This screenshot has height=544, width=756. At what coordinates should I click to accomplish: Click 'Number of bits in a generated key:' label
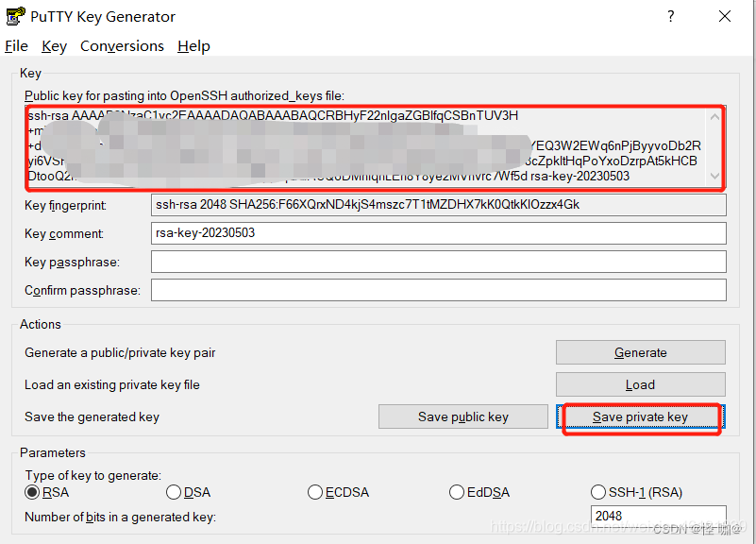point(120,517)
